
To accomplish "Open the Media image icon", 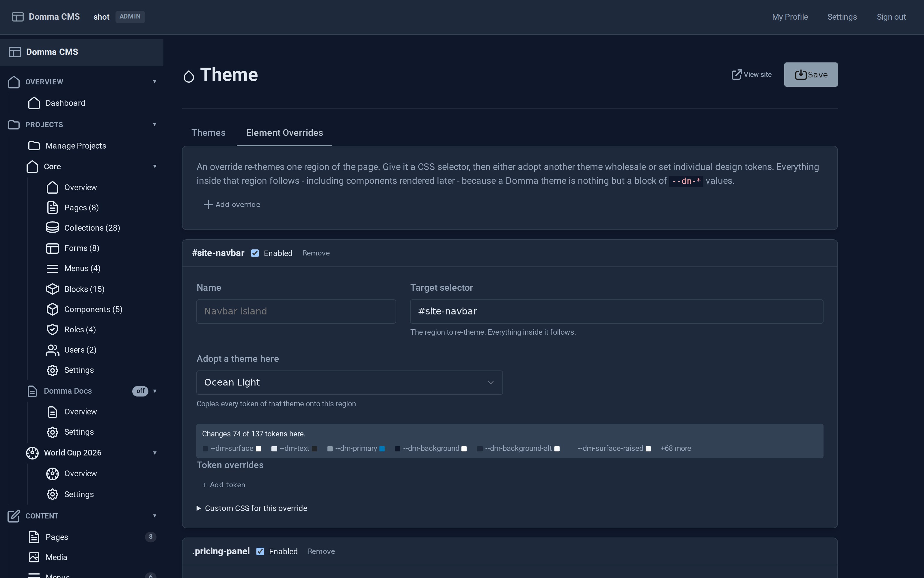I will [34, 557].
